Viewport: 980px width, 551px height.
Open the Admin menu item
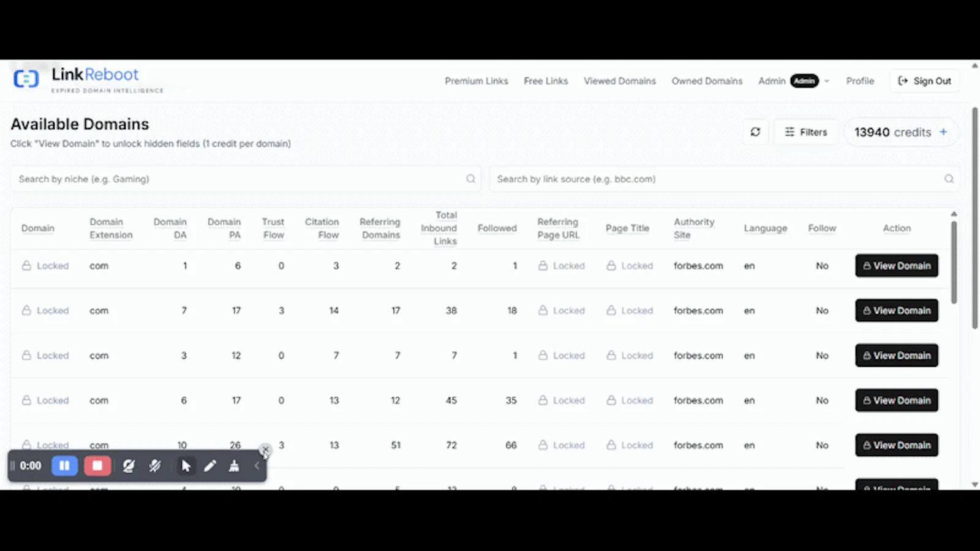[x=772, y=81]
